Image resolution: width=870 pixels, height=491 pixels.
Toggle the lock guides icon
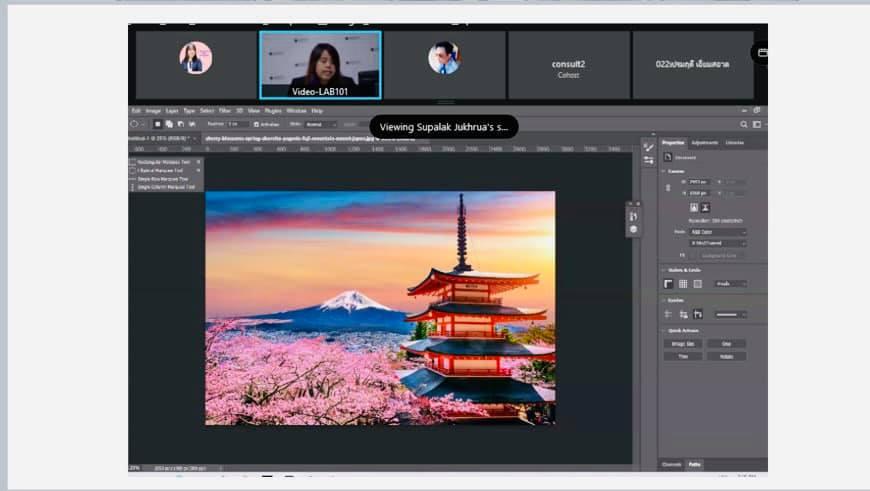click(x=684, y=315)
